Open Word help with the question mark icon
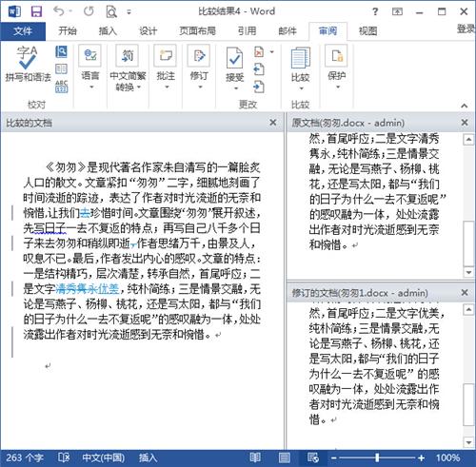 [375, 11]
